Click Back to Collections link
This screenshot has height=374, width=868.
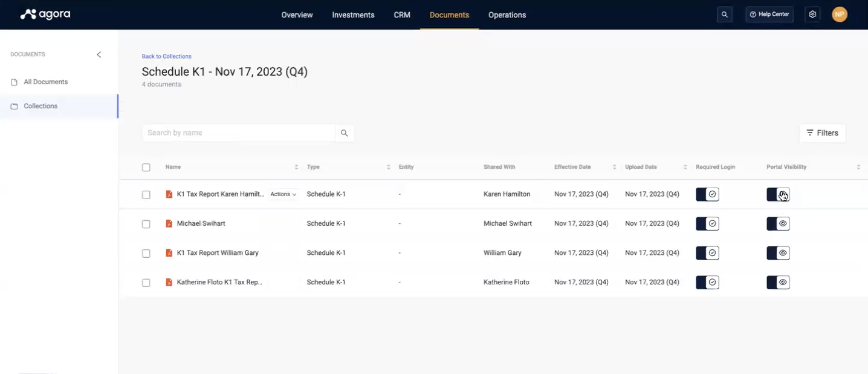(167, 56)
